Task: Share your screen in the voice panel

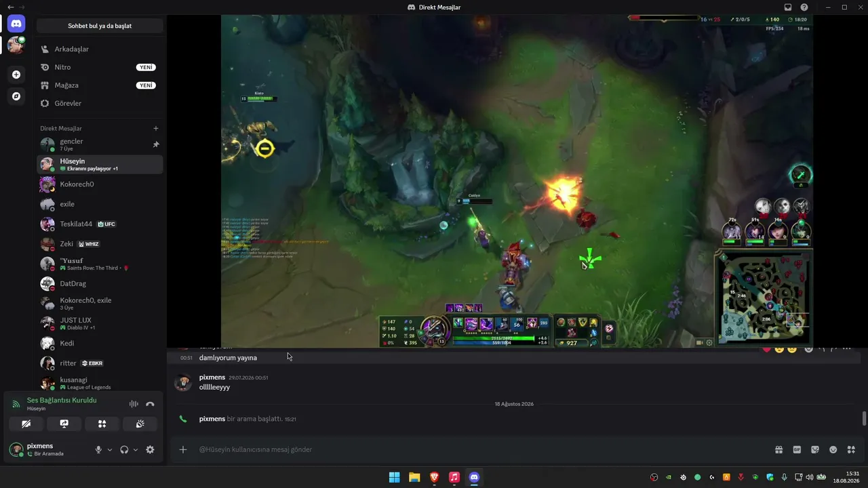Action: click(x=64, y=424)
